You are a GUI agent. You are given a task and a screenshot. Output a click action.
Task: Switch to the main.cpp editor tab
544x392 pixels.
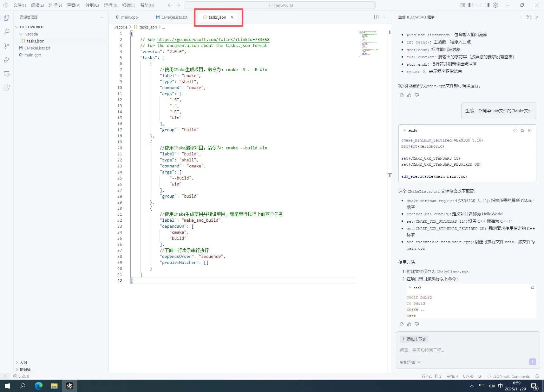tap(127, 17)
